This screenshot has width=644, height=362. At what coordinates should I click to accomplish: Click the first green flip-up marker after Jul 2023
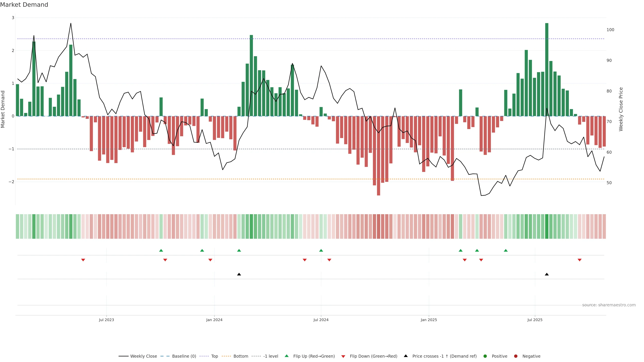(x=161, y=250)
